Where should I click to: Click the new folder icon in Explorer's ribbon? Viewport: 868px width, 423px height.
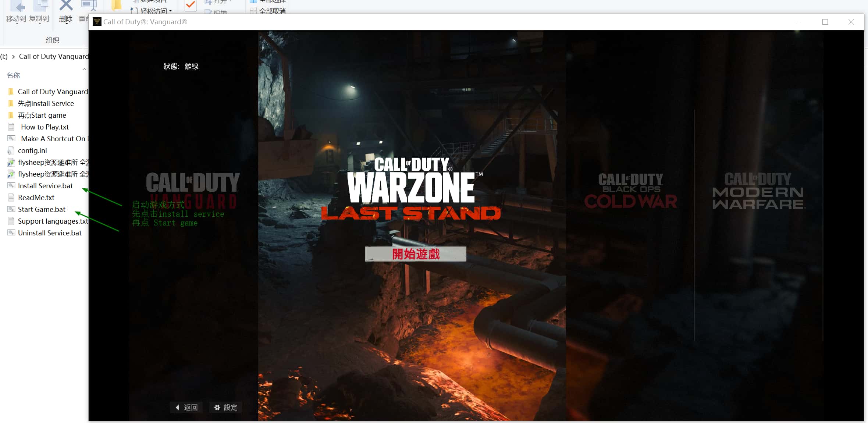pyautogui.click(x=117, y=5)
